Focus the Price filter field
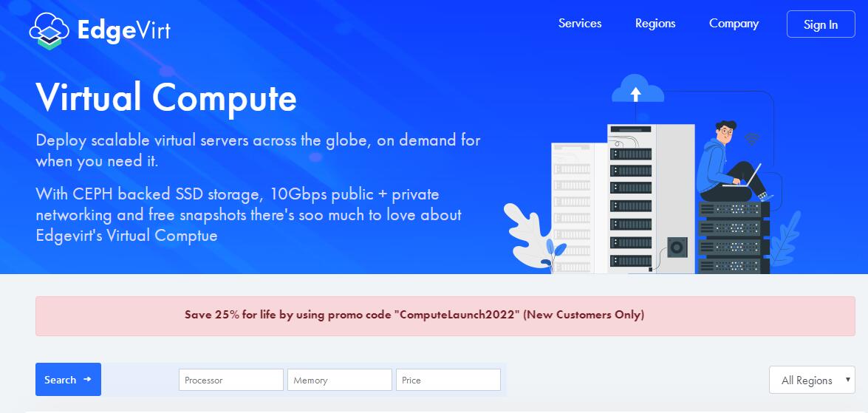This screenshot has width=868, height=413. pos(448,380)
